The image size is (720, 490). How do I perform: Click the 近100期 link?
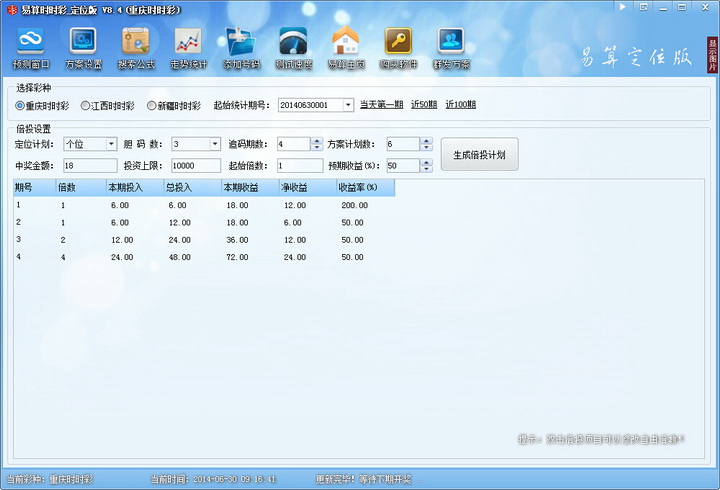pyautogui.click(x=461, y=105)
